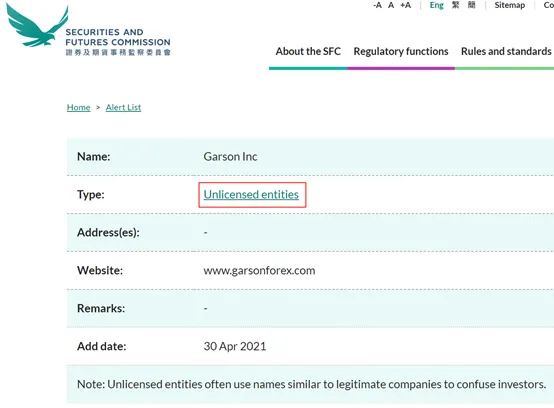
Task: Select add date 30 Apr 2021
Action: [235, 346]
